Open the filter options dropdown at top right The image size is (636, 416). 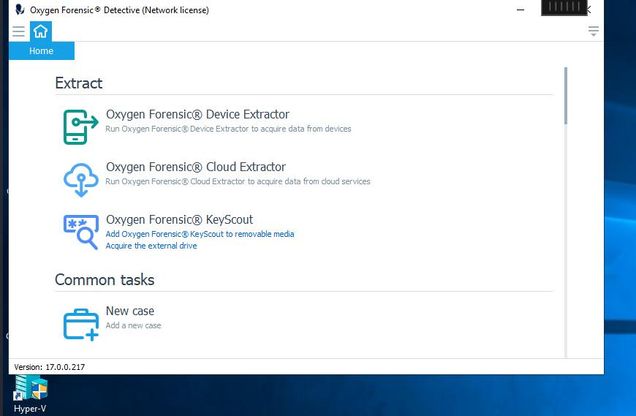point(594,32)
